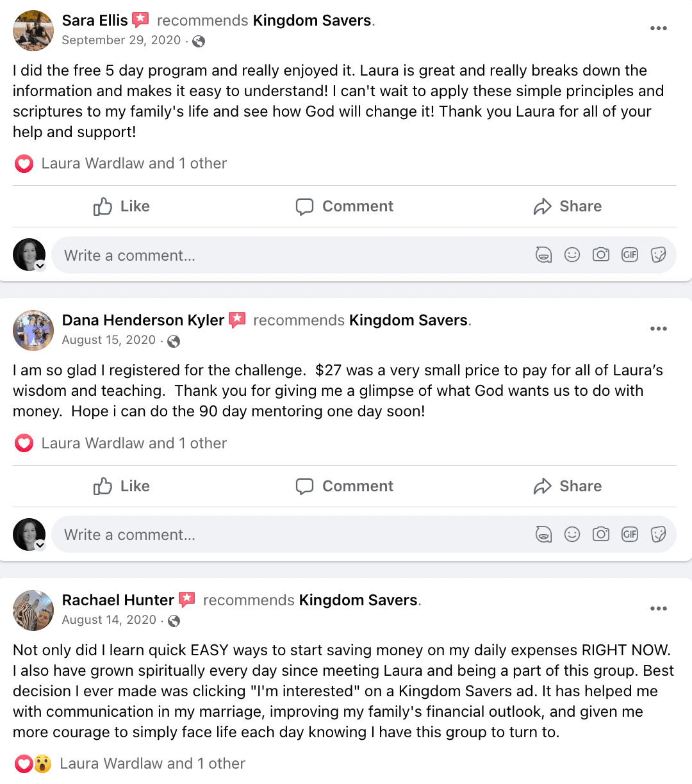Insert avatar sticker in Dana's comment box
The image size is (692, 784).
[543, 534]
